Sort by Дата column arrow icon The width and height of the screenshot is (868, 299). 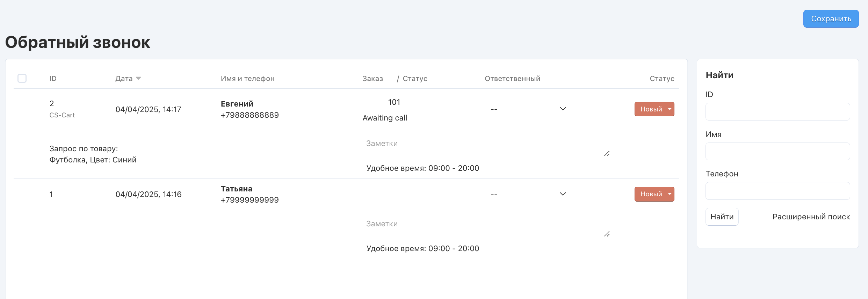[138, 78]
